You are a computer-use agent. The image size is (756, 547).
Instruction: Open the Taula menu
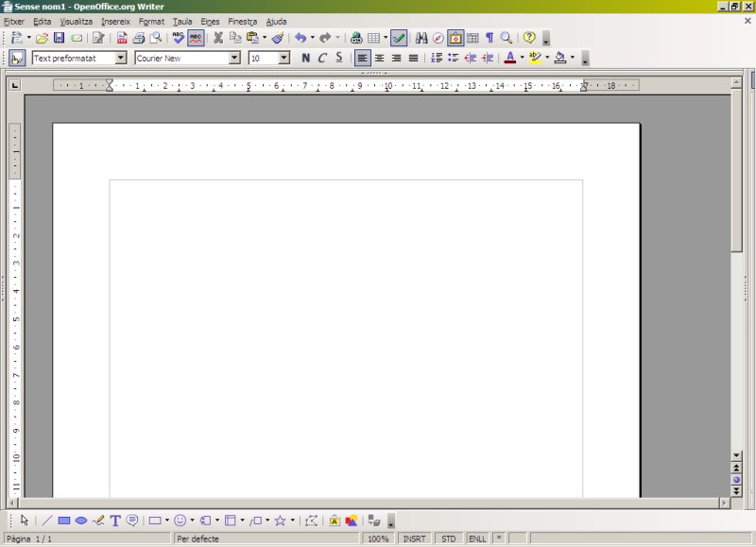click(182, 22)
